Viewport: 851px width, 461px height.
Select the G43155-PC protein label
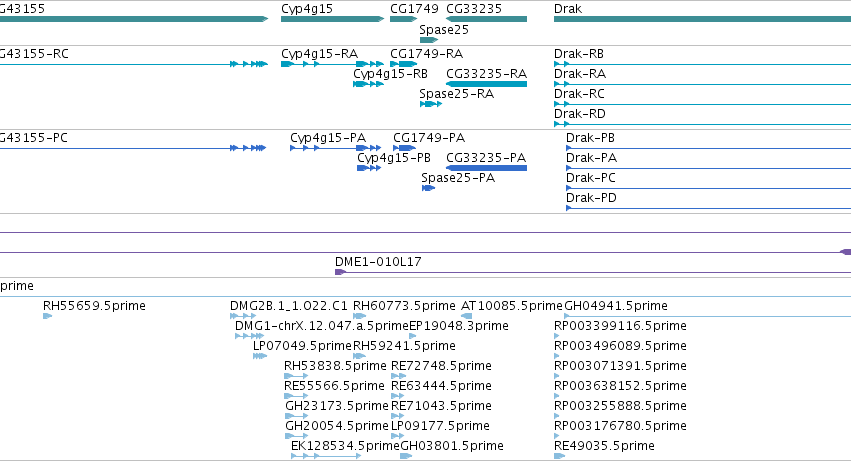(x=34, y=138)
